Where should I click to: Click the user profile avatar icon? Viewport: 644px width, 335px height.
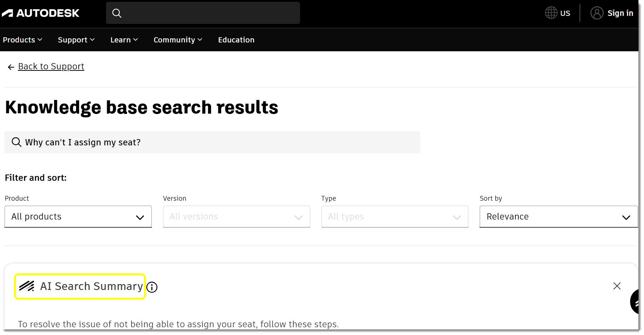pyautogui.click(x=597, y=13)
